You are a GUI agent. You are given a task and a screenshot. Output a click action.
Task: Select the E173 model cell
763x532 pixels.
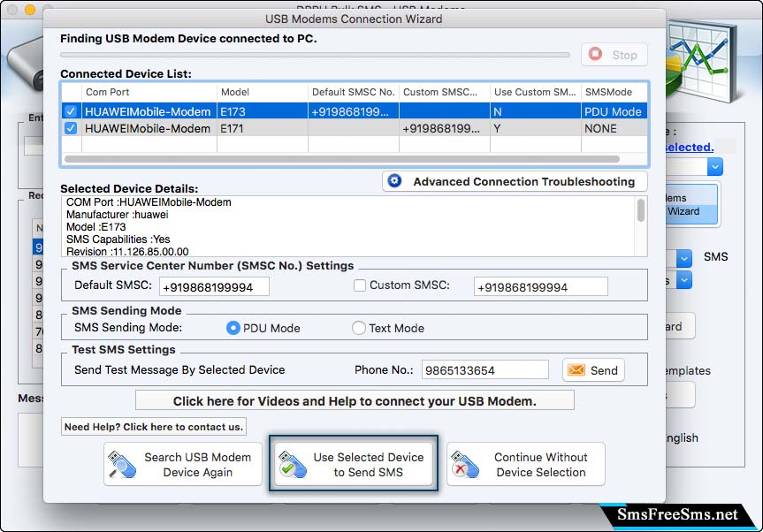click(x=263, y=111)
